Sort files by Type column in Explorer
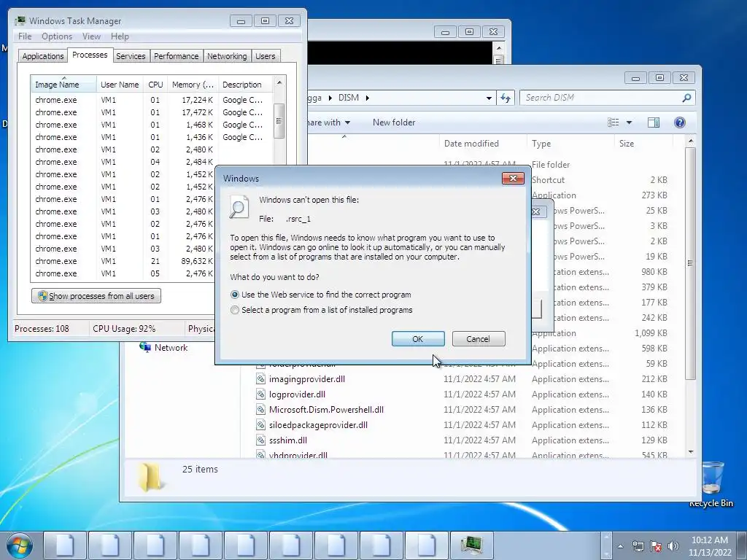 (x=570, y=144)
